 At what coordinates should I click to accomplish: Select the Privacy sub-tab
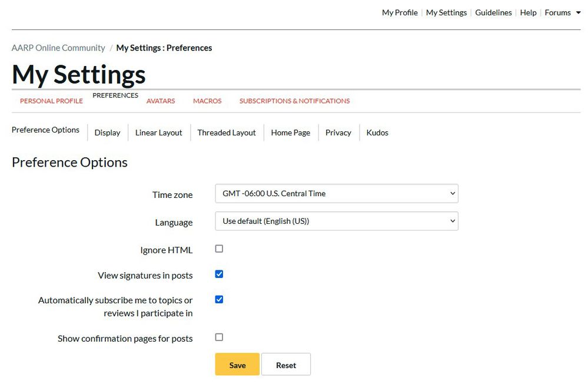click(x=338, y=133)
